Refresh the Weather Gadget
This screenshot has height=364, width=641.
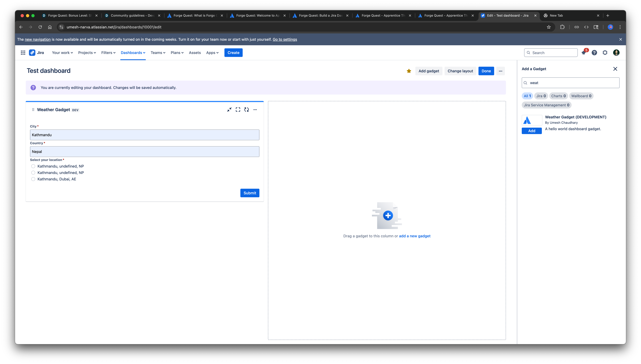pyautogui.click(x=246, y=110)
